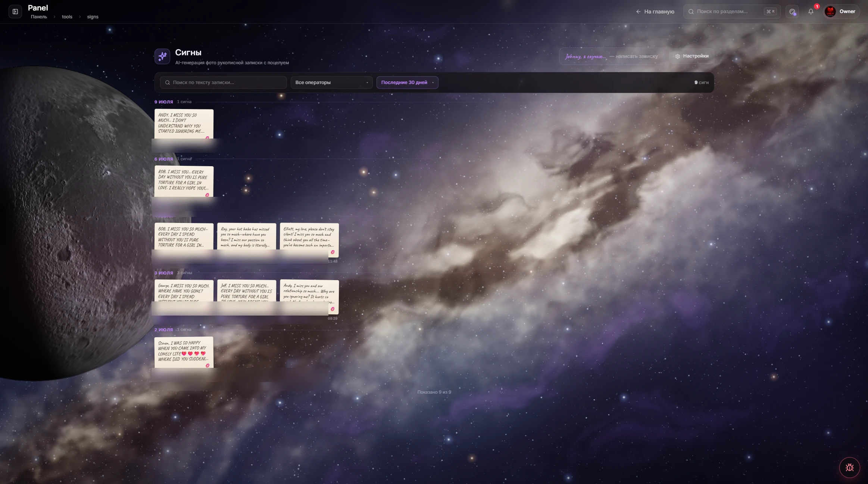The height and width of the screenshot is (484, 868).
Task: Select the signs breadcrumb item
Action: 93,17
